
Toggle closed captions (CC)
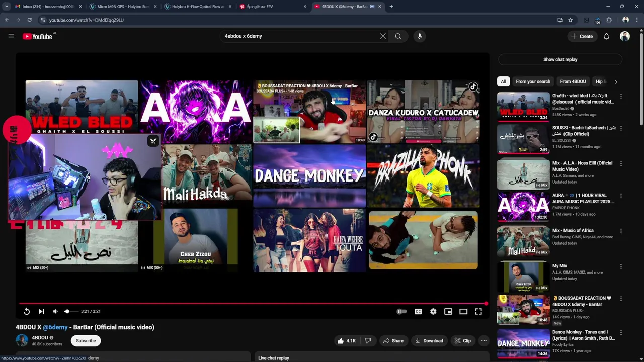418,312
